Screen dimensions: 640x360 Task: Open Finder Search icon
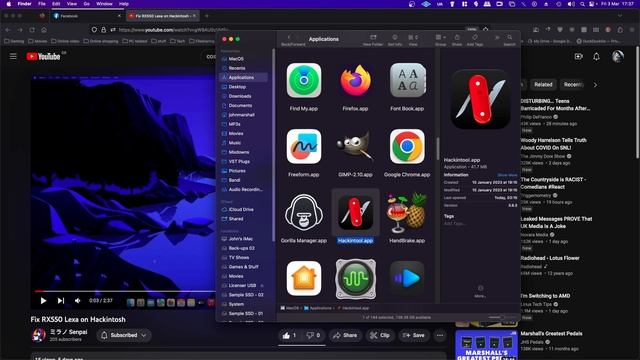coord(509,38)
